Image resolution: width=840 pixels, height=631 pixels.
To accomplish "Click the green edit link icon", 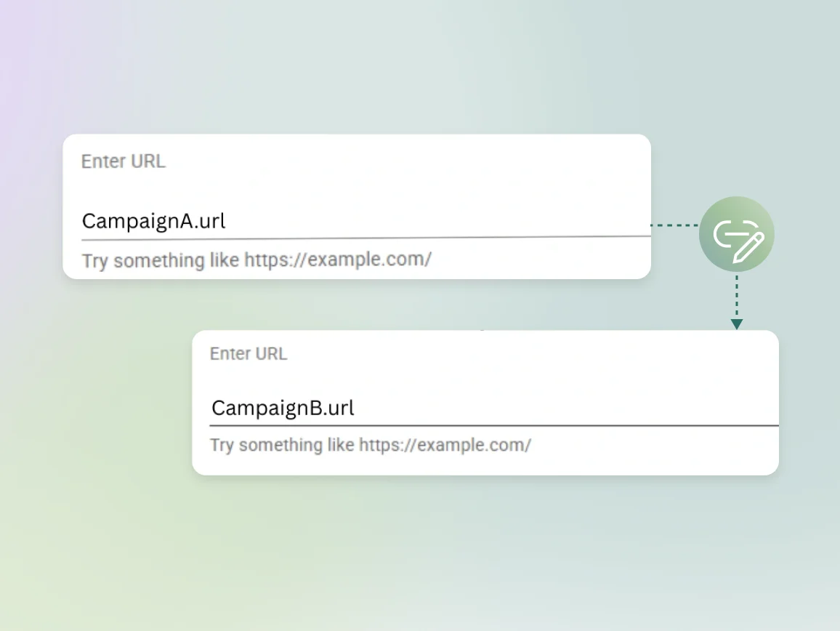I will [737, 235].
